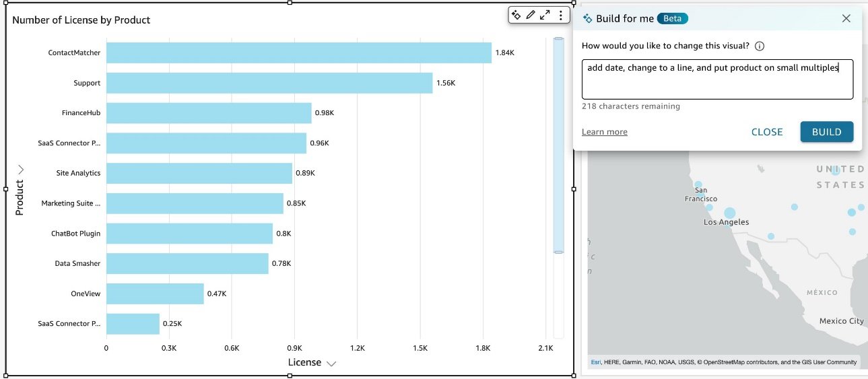Screen dimensions: 868x379
Task: Select the Site Analytics bar
Action: [199, 173]
